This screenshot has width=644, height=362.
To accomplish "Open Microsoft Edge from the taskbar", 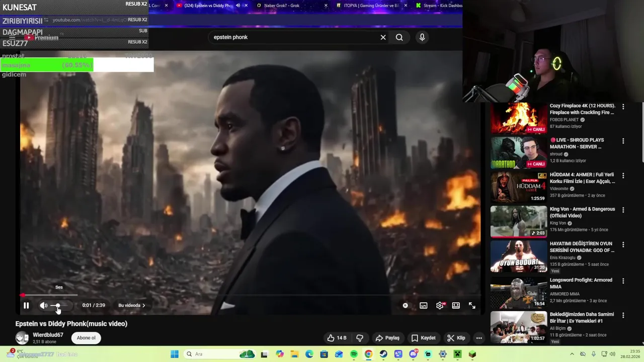I will point(309,354).
